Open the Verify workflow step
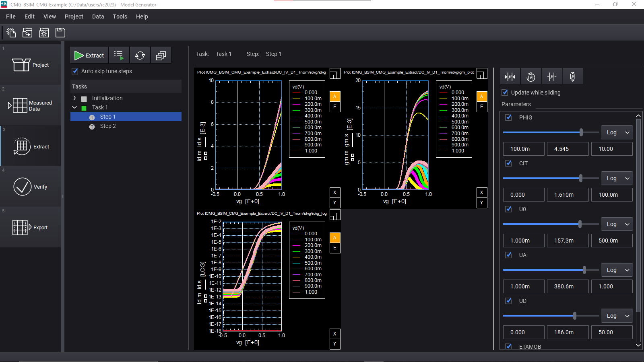644x362 pixels. (x=31, y=187)
